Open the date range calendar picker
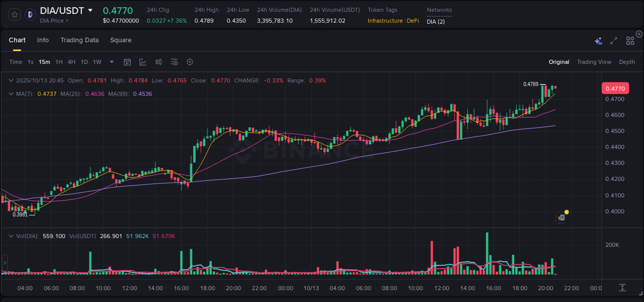The height and width of the screenshot is (302, 644). [x=127, y=62]
